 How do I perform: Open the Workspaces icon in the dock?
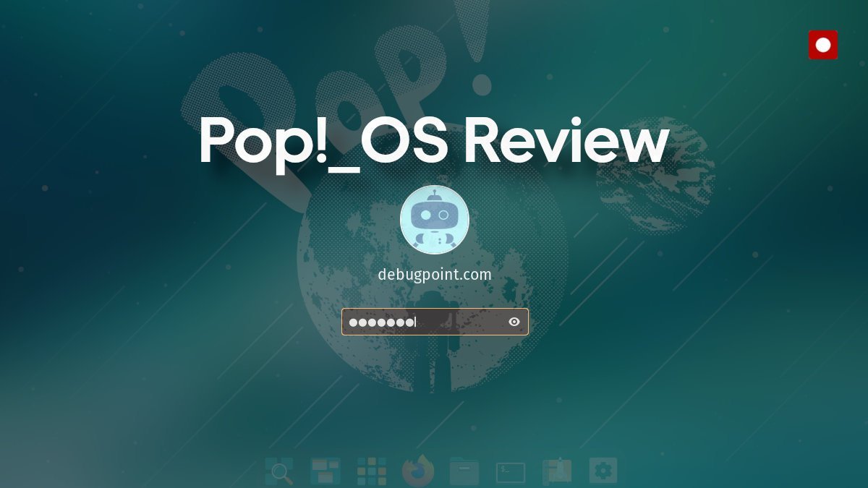325,472
